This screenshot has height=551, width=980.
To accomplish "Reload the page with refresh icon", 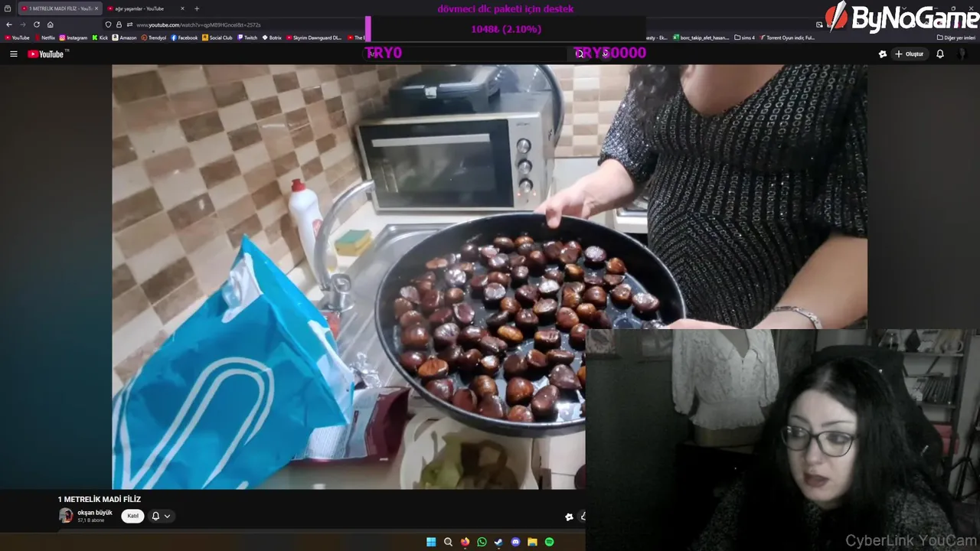I will (x=36, y=24).
